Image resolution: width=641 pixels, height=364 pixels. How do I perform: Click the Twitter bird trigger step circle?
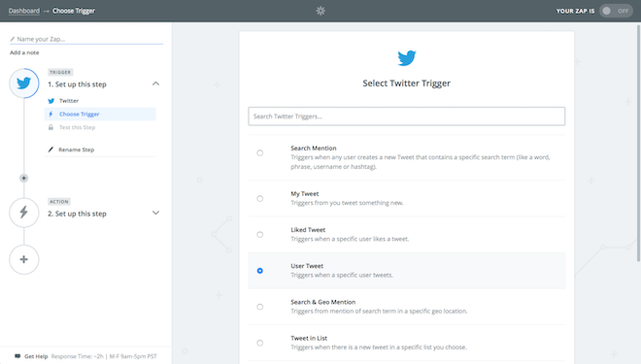click(x=24, y=83)
